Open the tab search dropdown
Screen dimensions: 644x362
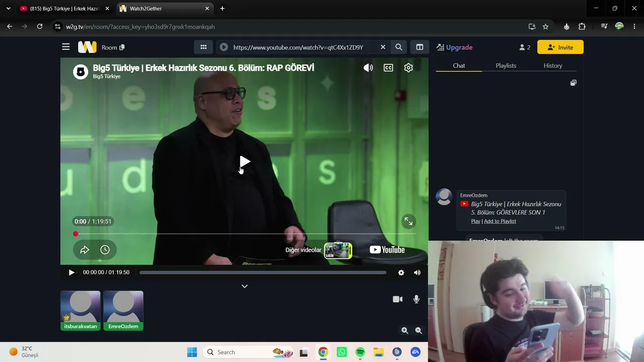pyautogui.click(x=8, y=9)
